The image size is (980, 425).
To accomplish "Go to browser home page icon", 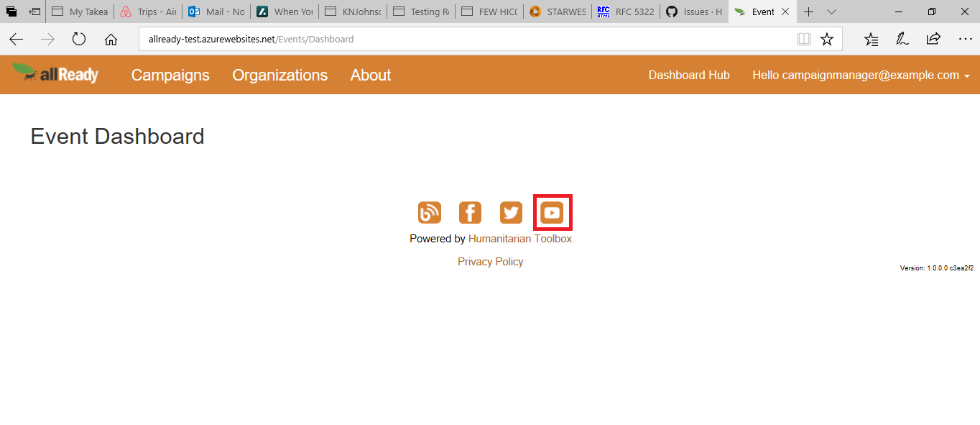I will pyautogui.click(x=111, y=39).
